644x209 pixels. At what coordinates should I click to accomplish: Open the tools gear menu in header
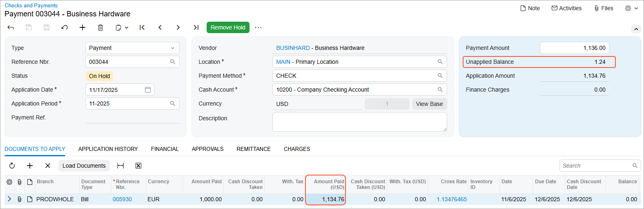tap(631, 8)
